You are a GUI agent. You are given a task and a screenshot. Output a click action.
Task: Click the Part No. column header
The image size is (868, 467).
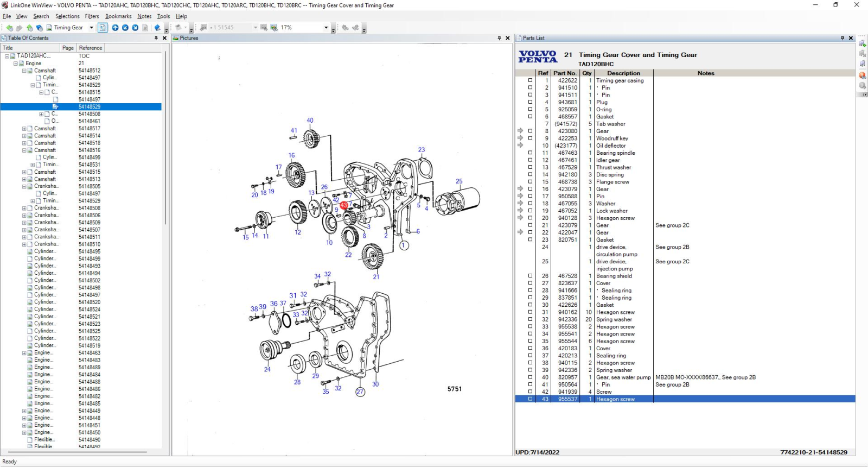click(x=565, y=73)
